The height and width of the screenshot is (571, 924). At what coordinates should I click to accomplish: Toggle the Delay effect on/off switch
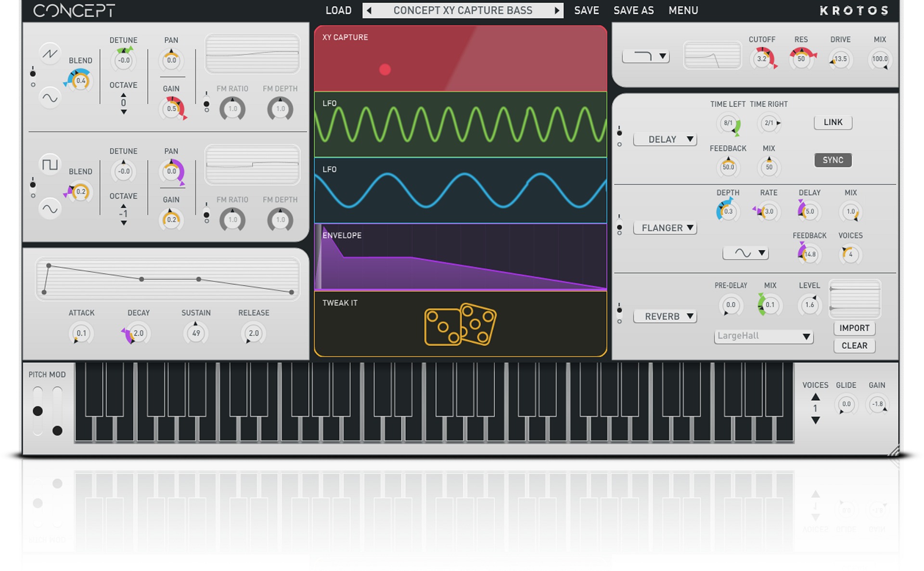(x=619, y=137)
